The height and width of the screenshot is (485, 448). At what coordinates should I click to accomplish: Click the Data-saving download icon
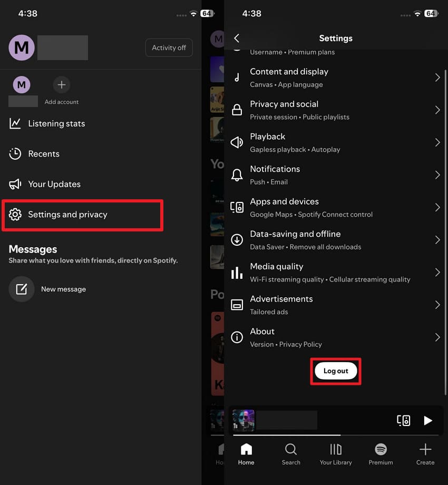(x=237, y=240)
